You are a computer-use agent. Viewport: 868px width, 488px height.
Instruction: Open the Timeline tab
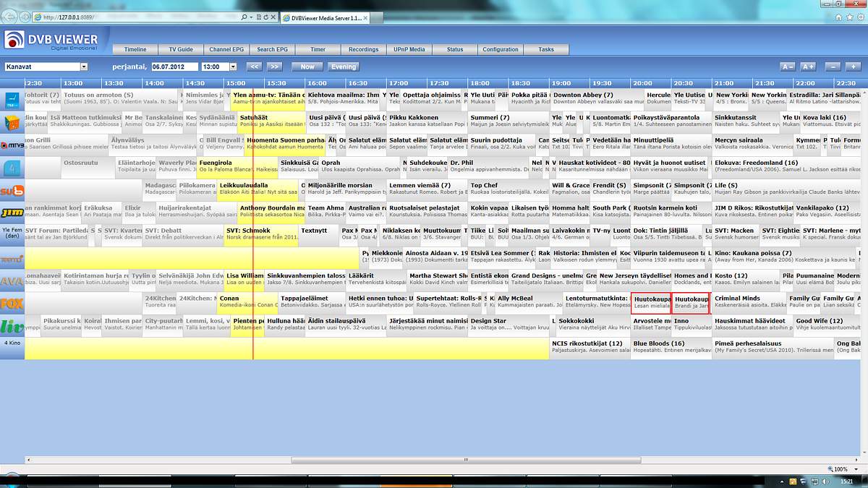pyautogui.click(x=135, y=49)
